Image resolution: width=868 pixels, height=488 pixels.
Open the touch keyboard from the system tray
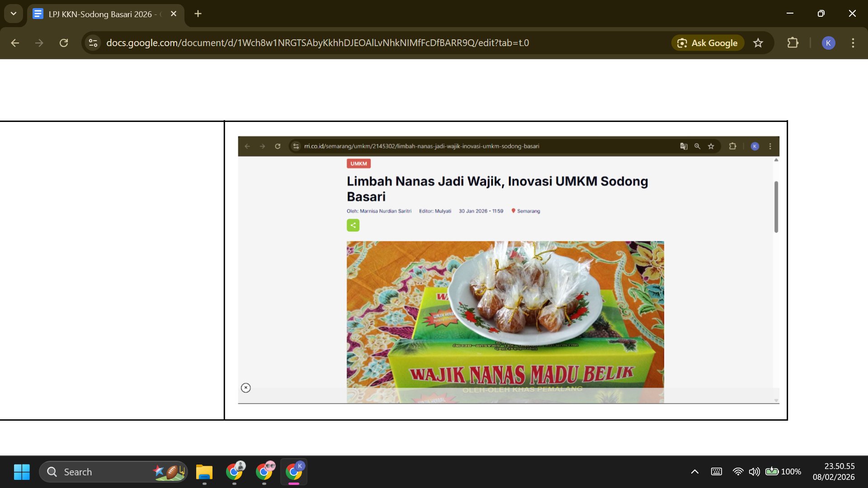[x=717, y=471]
